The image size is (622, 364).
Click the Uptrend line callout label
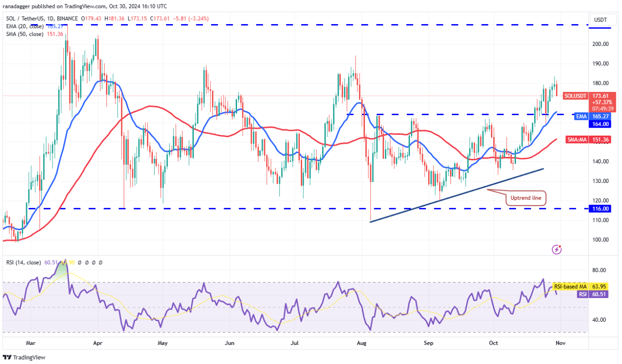pos(526,198)
